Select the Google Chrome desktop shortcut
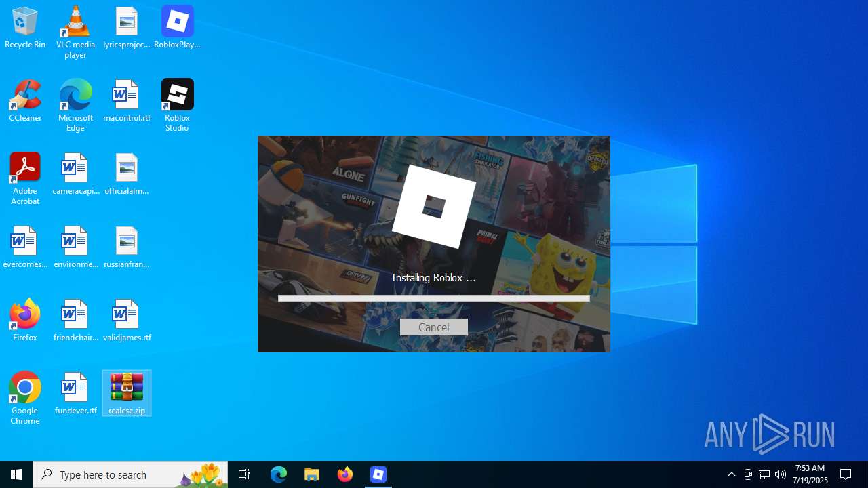Screen dimensions: 868x488 25,399
